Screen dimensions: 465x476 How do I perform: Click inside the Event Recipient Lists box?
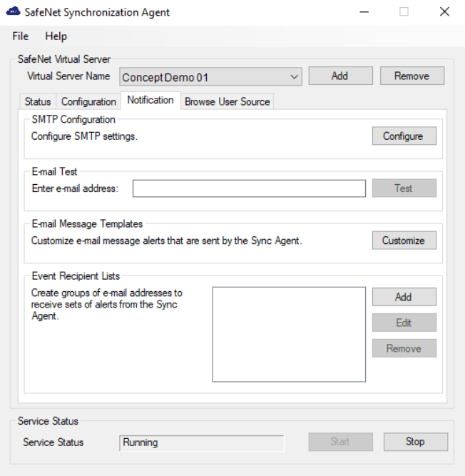[289, 334]
